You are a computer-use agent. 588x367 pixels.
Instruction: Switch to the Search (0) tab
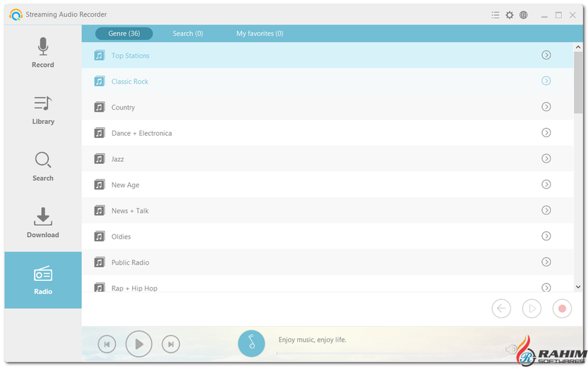pos(188,33)
